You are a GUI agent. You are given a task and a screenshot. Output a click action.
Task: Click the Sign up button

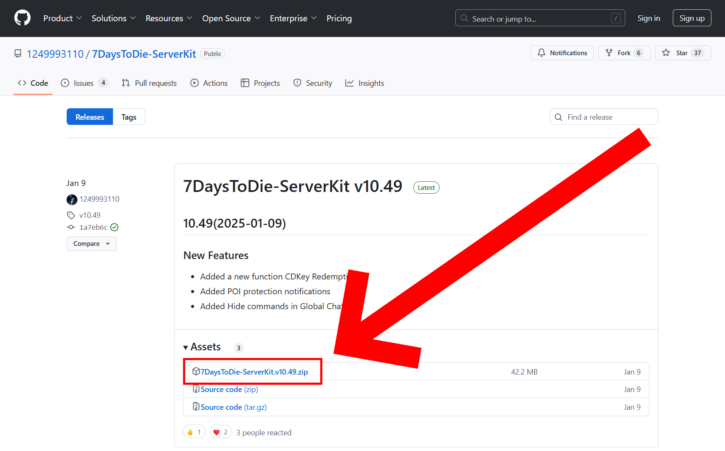point(690,18)
